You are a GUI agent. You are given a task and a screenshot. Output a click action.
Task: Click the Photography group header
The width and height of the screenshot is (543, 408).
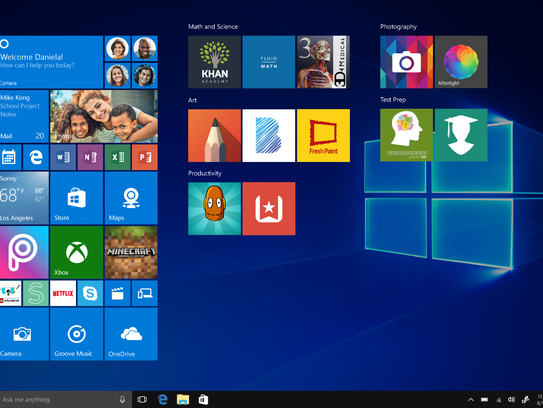point(398,27)
